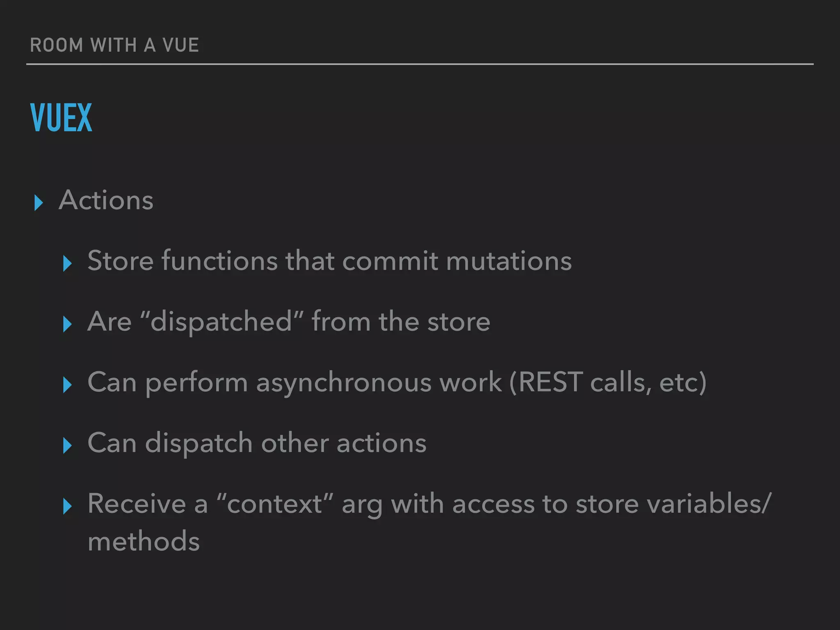The height and width of the screenshot is (630, 840).
Task: Click the quoted word dispatched
Action: click(x=221, y=321)
